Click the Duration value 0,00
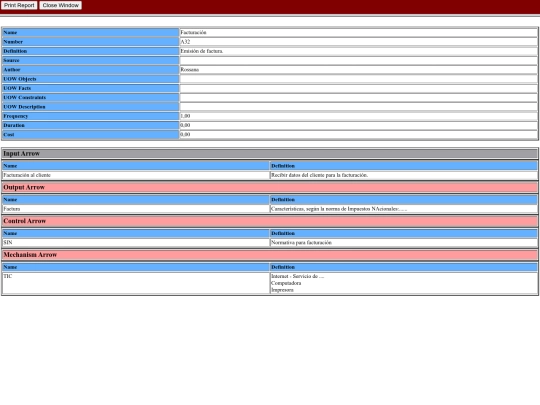540x405 pixels. pyautogui.click(x=185, y=125)
